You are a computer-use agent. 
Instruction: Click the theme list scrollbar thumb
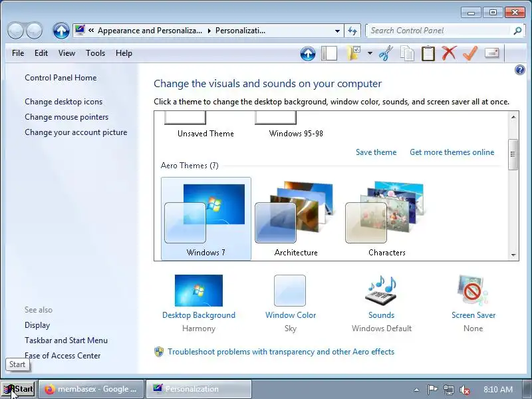(x=513, y=154)
